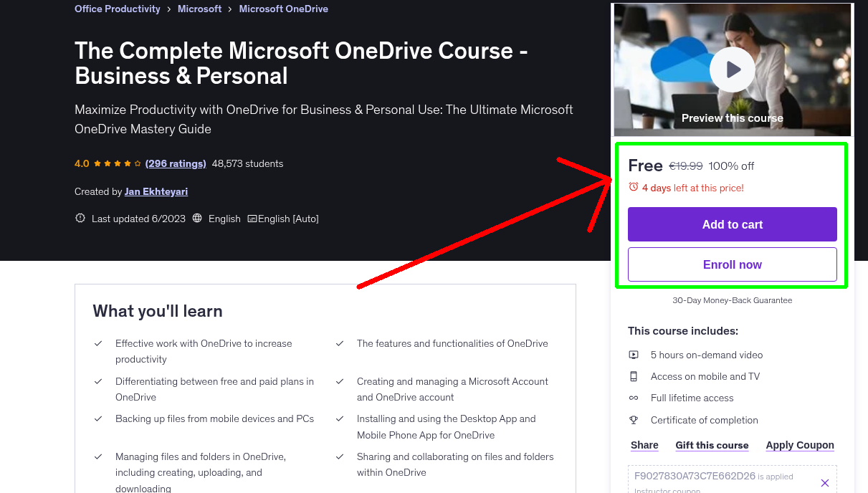The height and width of the screenshot is (493, 868).
Task: Click 'Creating and managing a Microsoft Account' item
Action: (452, 389)
